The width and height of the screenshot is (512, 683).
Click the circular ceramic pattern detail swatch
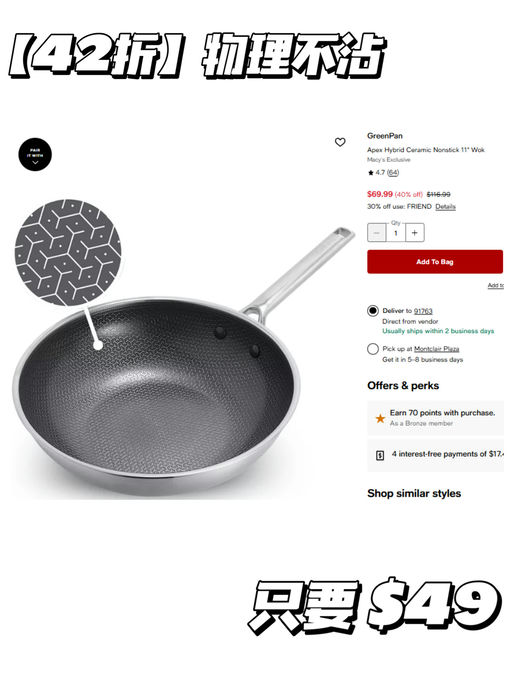click(x=68, y=252)
